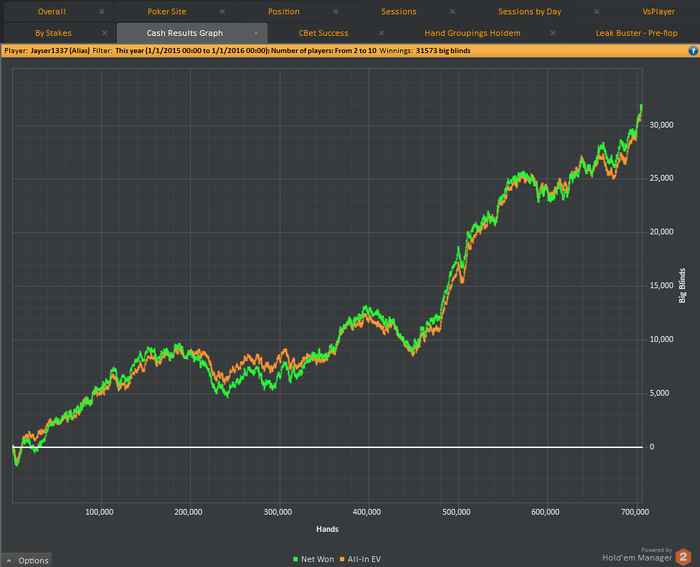Screen dimensions: 700x567
Task: Open the Sessions by Day tab
Action: point(529,12)
